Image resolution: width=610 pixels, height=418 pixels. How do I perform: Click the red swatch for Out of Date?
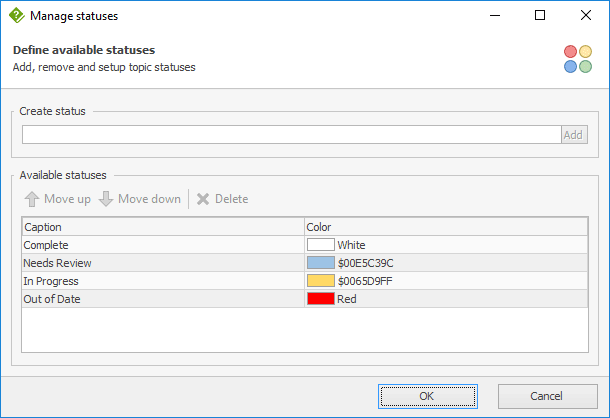(x=321, y=299)
